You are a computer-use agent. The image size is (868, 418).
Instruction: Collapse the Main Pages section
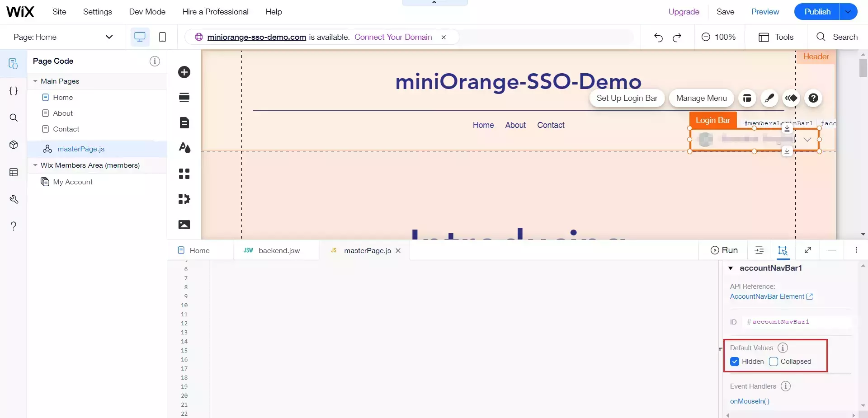click(35, 81)
